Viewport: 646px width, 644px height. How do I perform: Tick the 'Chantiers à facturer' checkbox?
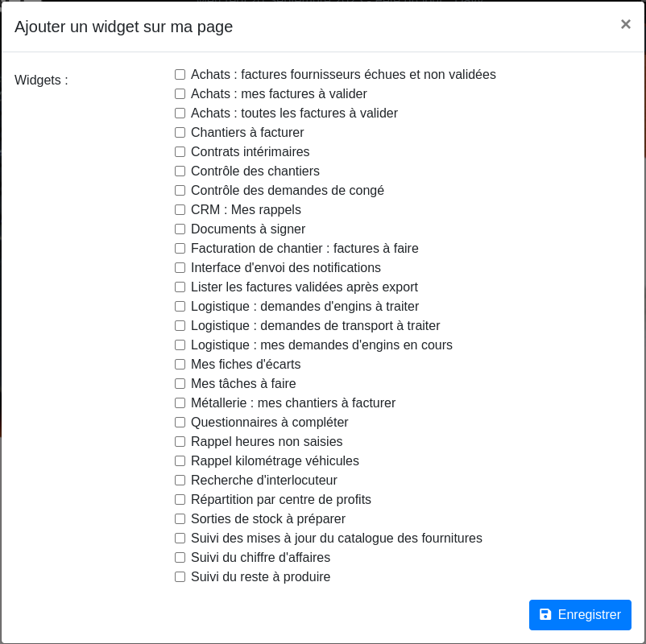[x=180, y=133]
